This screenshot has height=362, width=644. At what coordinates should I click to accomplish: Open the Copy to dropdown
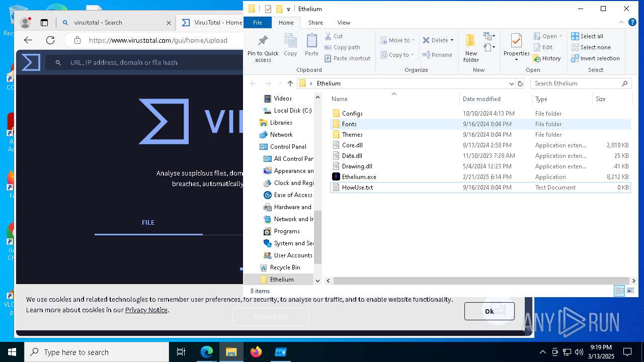(397, 55)
